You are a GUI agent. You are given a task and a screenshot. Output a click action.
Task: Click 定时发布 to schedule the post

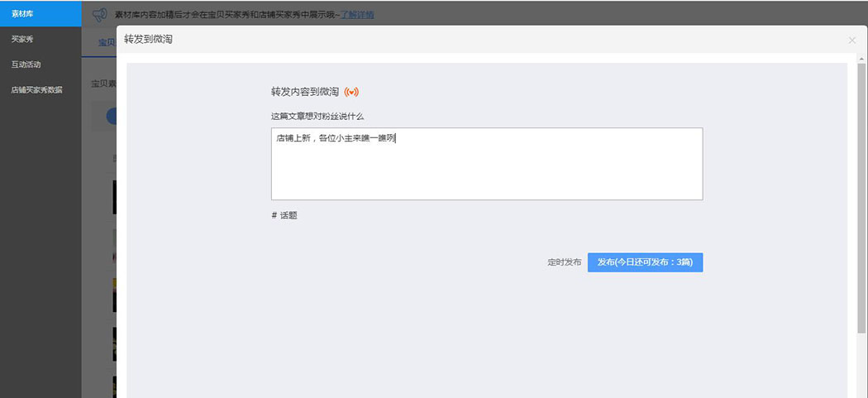pos(564,262)
